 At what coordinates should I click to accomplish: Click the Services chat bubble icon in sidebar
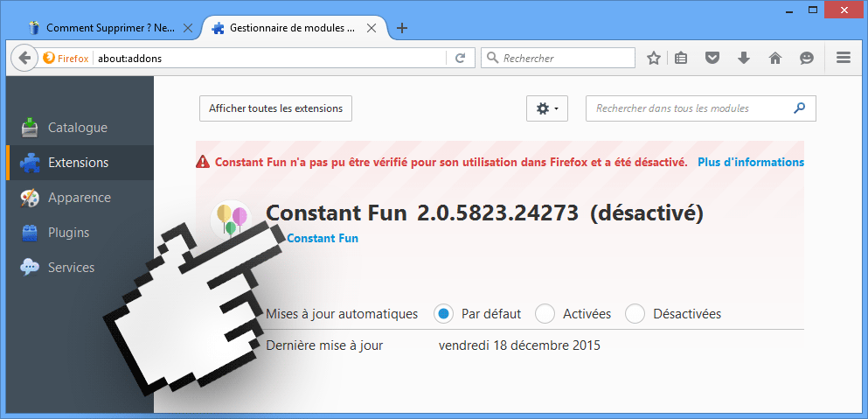30,268
